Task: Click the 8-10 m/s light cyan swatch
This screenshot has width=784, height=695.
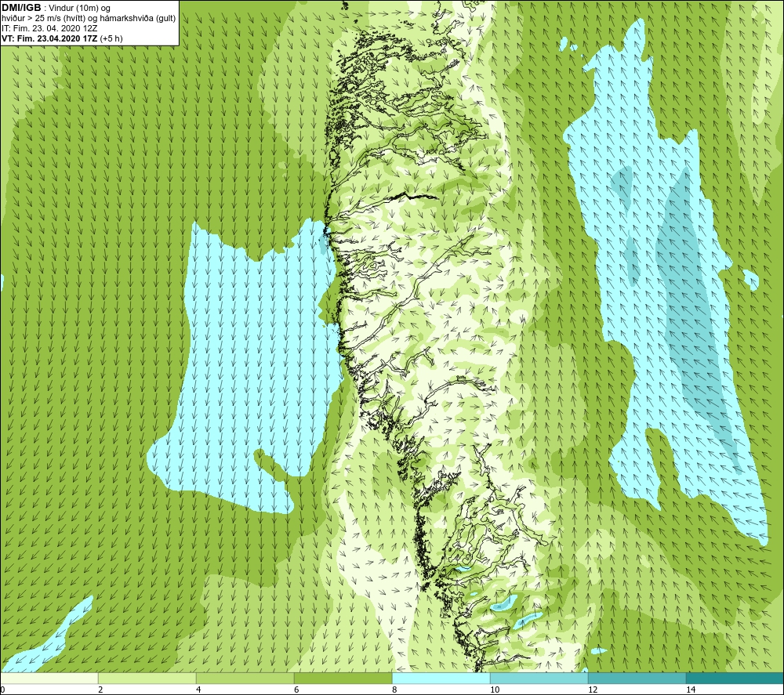Action: [441, 678]
